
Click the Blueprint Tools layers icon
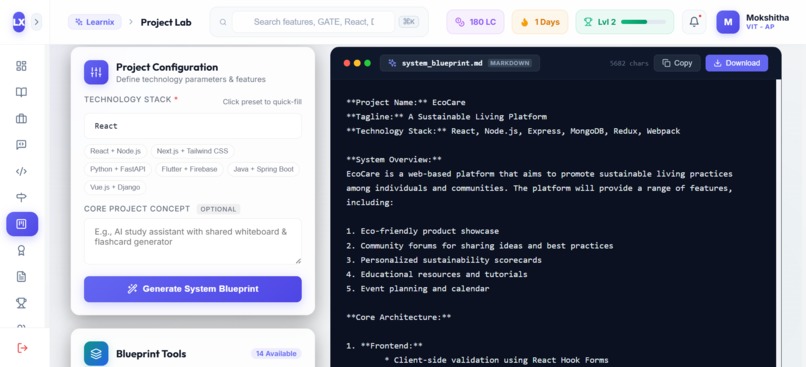click(x=96, y=354)
